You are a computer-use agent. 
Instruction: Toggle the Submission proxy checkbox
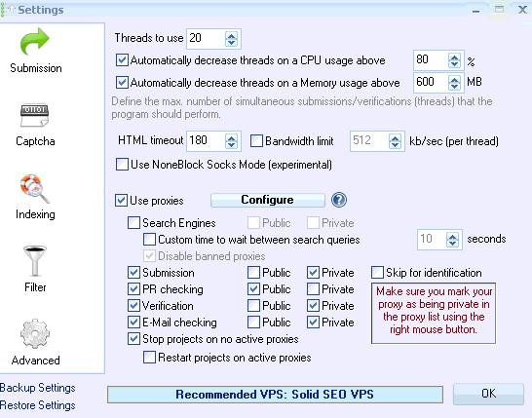133,272
